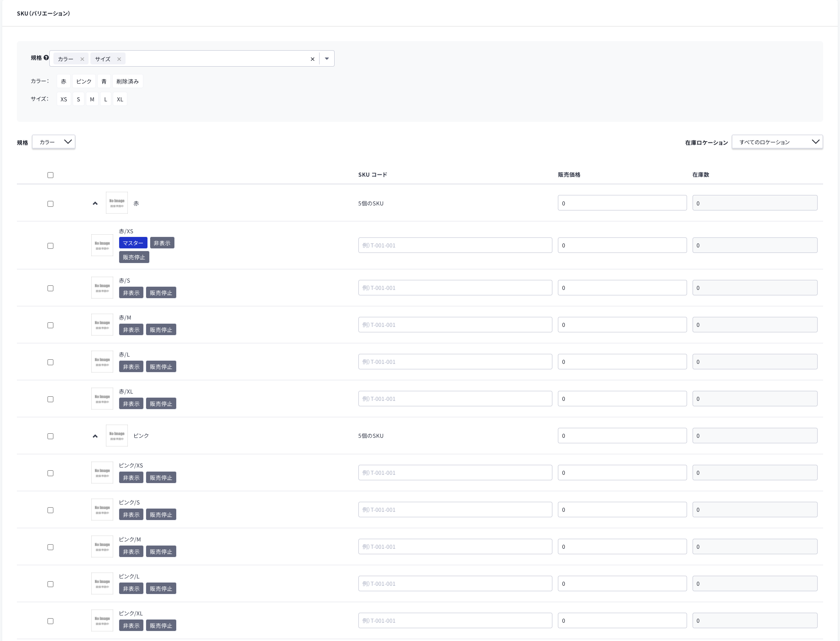
Task: Select the 削除済み color value chip
Action: coord(128,81)
